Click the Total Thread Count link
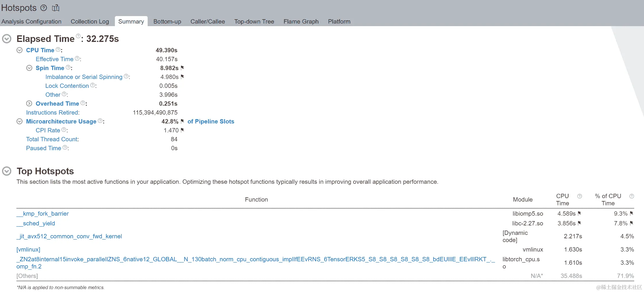Image resolution: width=644 pixels, height=292 pixels. (52, 139)
